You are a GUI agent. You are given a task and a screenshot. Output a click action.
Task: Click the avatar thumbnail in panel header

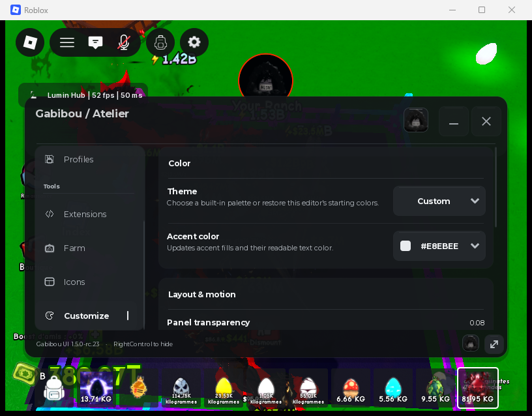(x=416, y=120)
